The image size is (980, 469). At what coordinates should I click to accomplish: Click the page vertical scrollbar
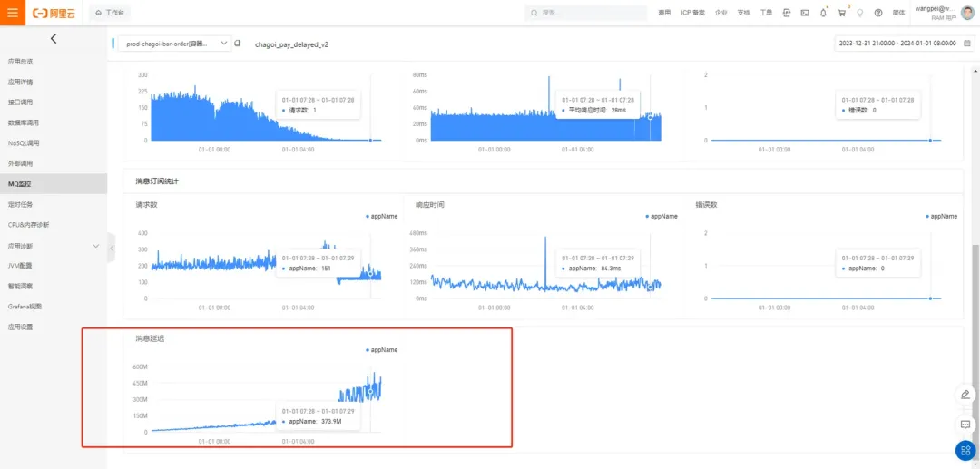tap(976, 350)
